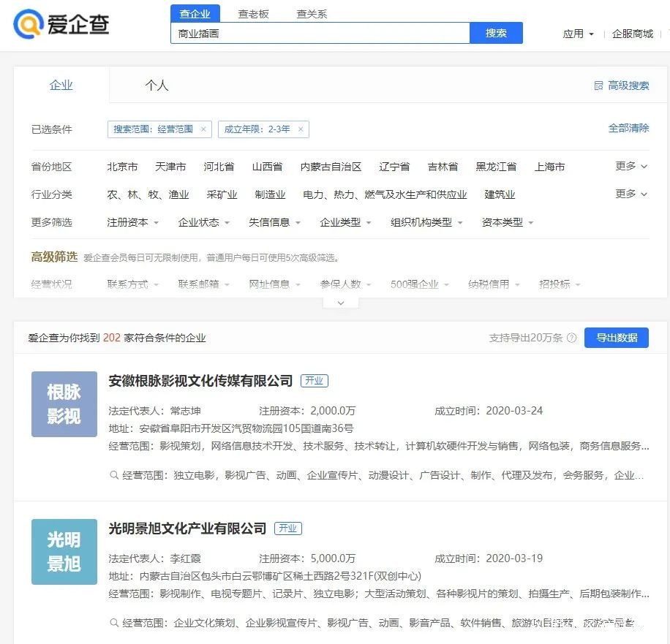Switch to the 个人 results tab
This screenshot has width=670, height=644.
[157, 86]
